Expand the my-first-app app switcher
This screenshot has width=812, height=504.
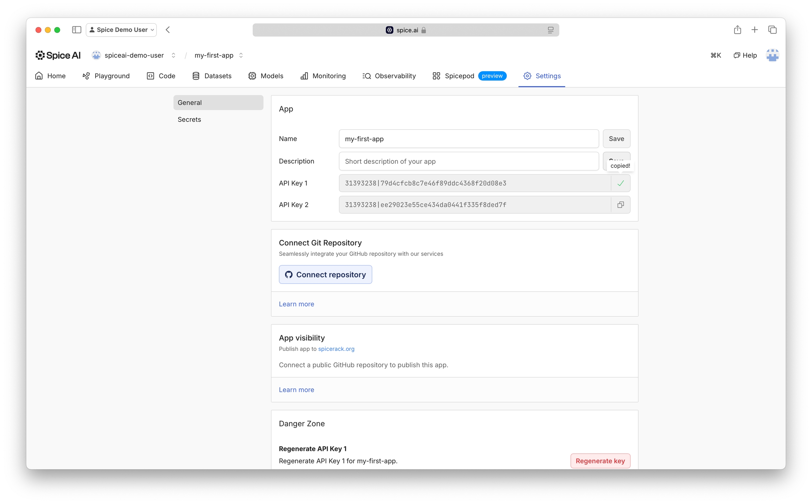click(241, 55)
